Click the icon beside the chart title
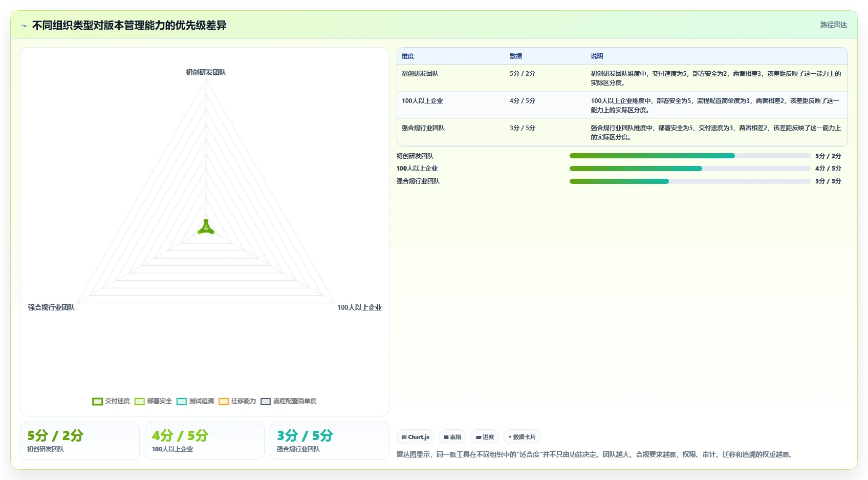The width and height of the screenshot is (868, 480). pyautogui.click(x=24, y=26)
